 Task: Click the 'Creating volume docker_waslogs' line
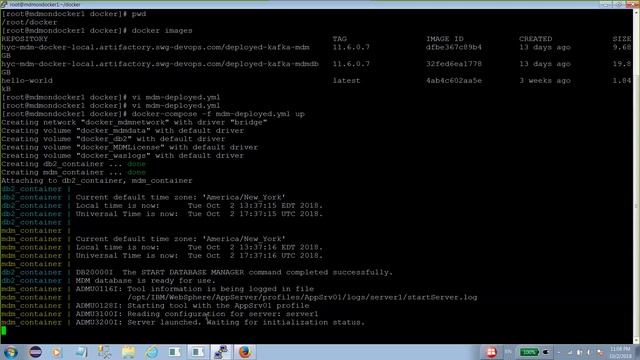[x=122, y=156]
